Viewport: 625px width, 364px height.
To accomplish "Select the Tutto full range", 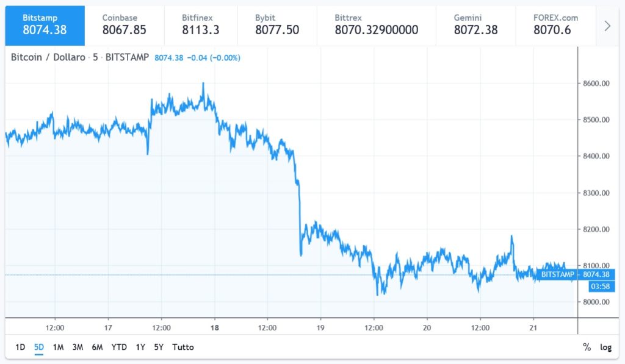I will pyautogui.click(x=183, y=347).
